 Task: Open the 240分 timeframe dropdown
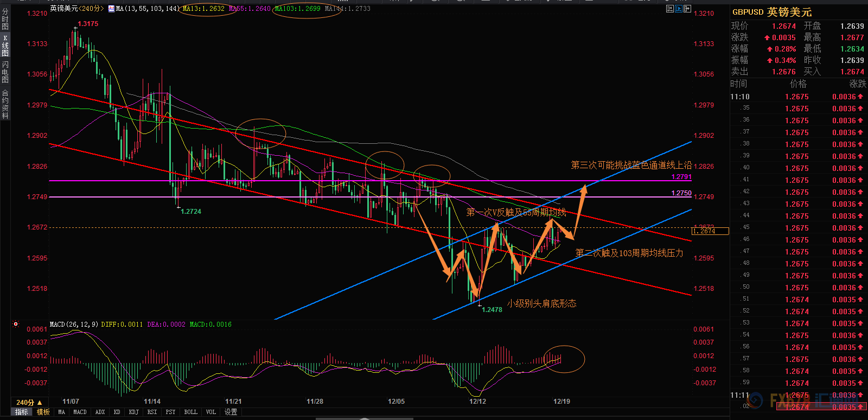29,402
